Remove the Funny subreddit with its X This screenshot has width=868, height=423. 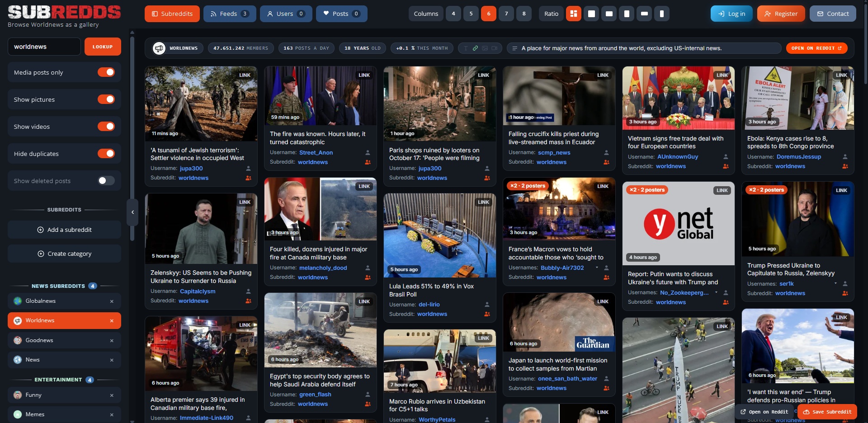112,395
